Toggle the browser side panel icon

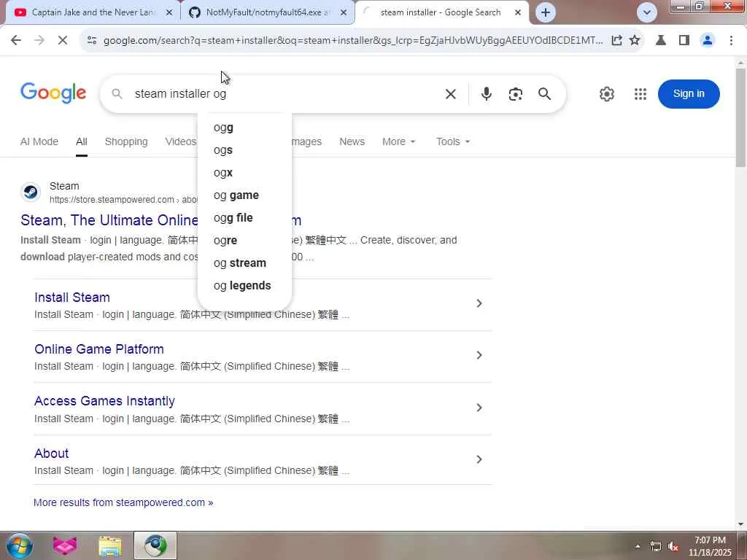click(684, 41)
